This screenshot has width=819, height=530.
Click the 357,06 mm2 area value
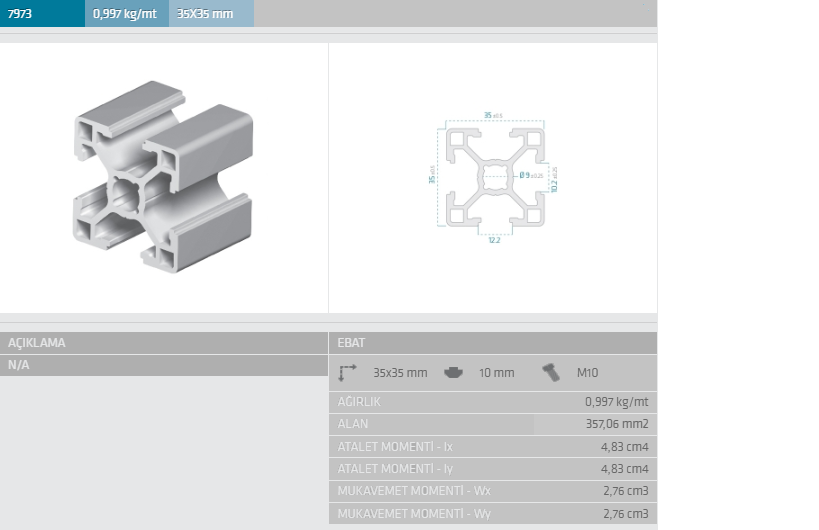click(617, 423)
